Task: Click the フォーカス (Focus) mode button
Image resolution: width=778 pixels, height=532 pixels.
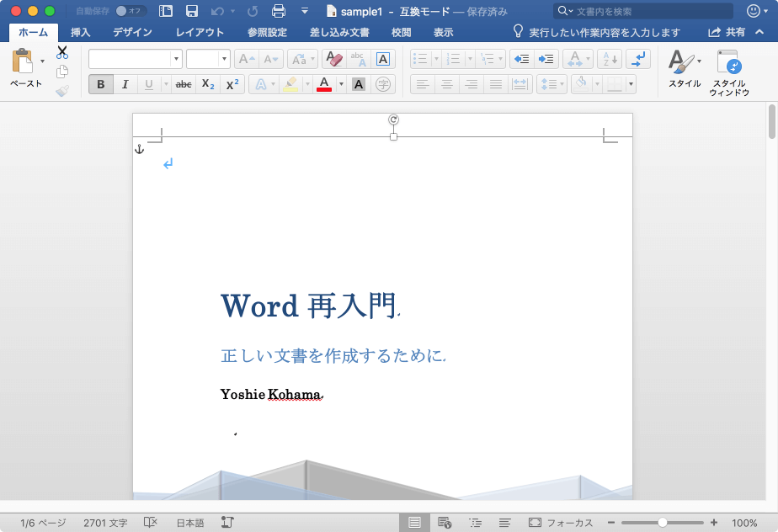Action: pyautogui.click(x=561, y=523)
